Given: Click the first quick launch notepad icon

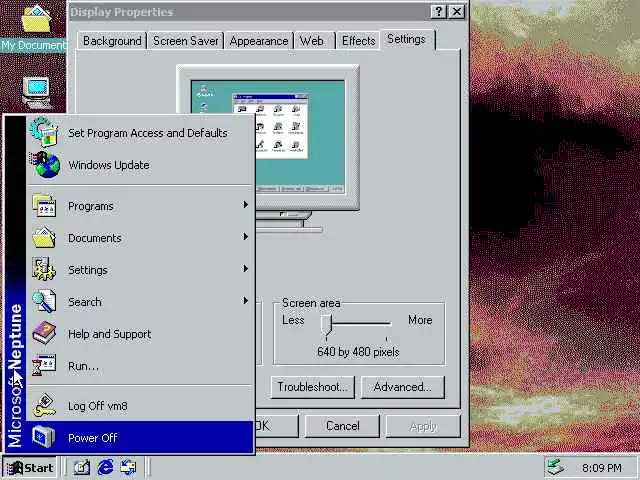Looking at the screenshot, I should pos(82,467).
